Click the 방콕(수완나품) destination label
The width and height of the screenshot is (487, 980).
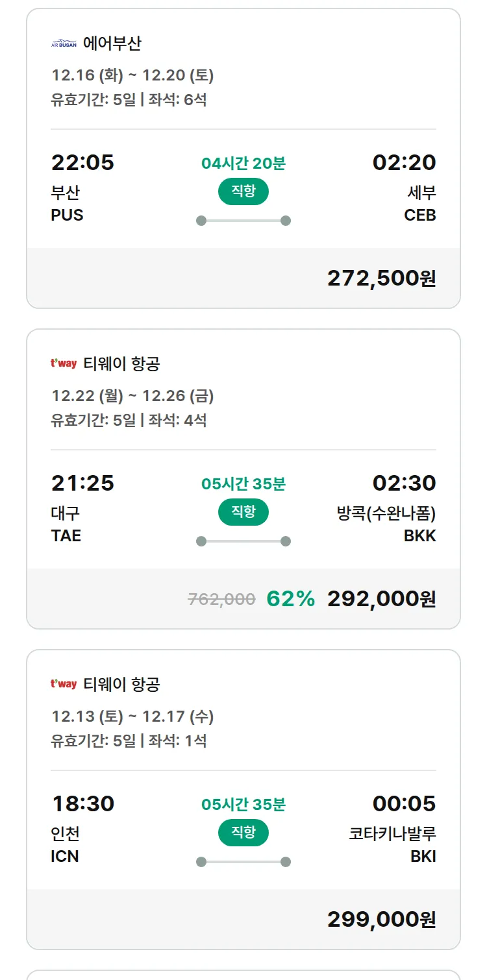coord(386,514)
